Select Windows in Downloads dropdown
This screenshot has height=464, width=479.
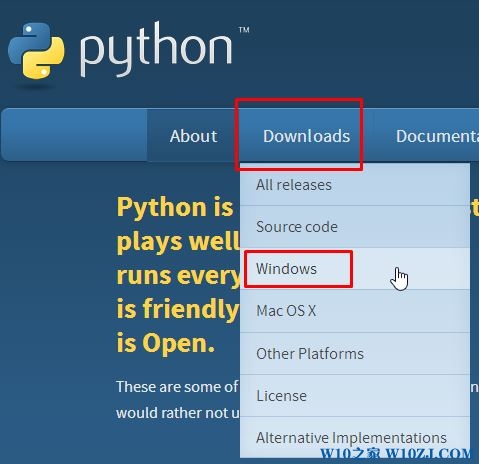click(x=355, y=269)
